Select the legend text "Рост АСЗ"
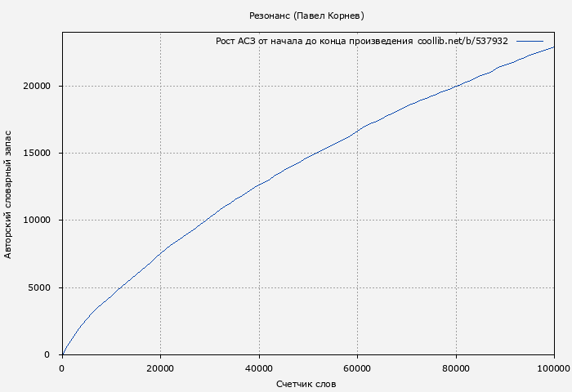The height and width of the screenshot is (392, 572). pyautogui.click(x=235, y=41)
